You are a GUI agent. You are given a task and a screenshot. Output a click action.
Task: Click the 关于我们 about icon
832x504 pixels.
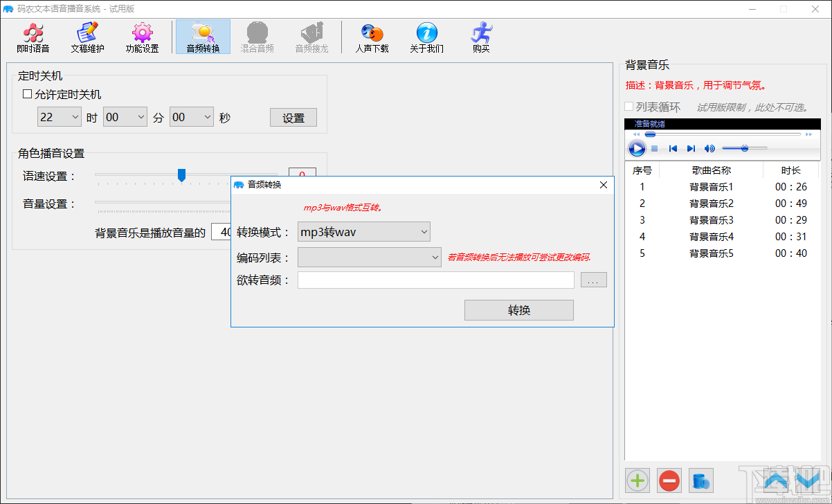[426, 37]
